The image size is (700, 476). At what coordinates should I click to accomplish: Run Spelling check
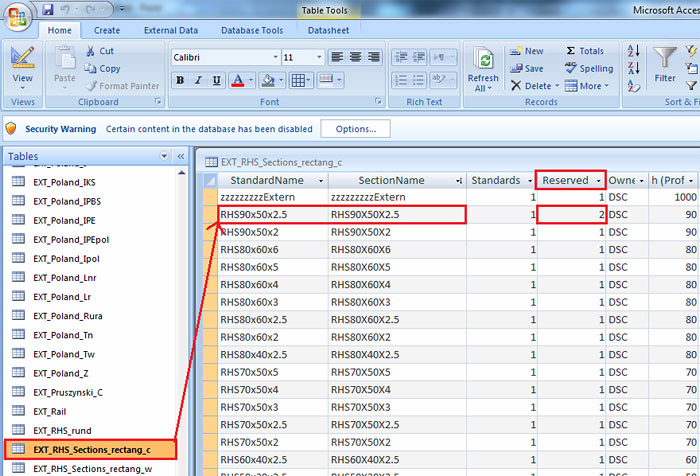[589, 68]
